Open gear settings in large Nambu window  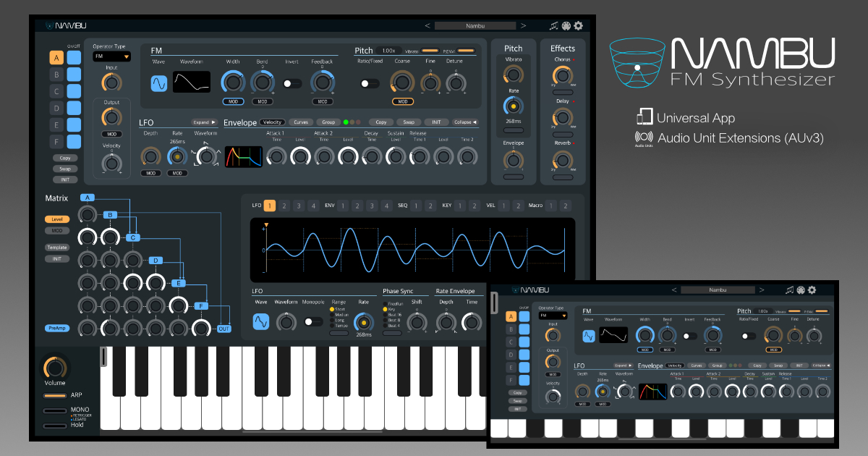coord(578,26)
